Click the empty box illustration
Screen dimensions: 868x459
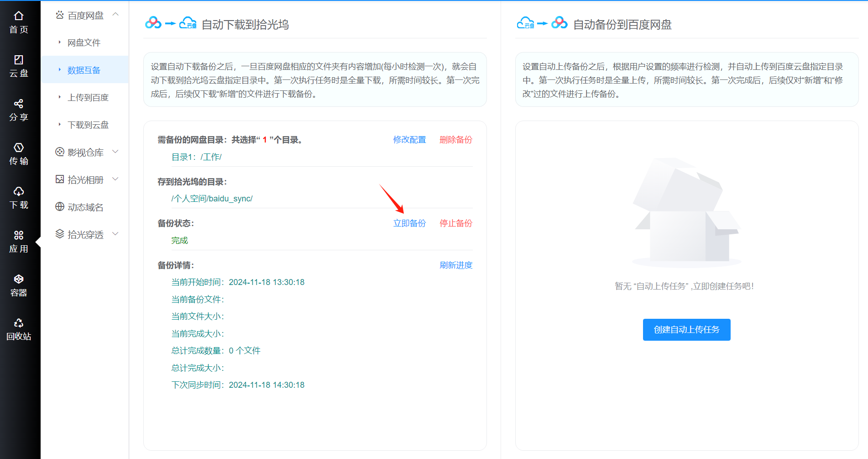point(686,212)
